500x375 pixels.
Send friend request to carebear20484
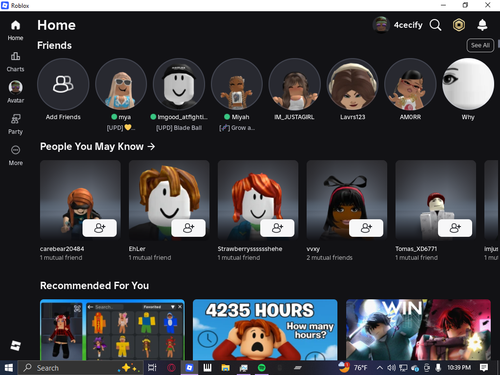click(99, 228)
